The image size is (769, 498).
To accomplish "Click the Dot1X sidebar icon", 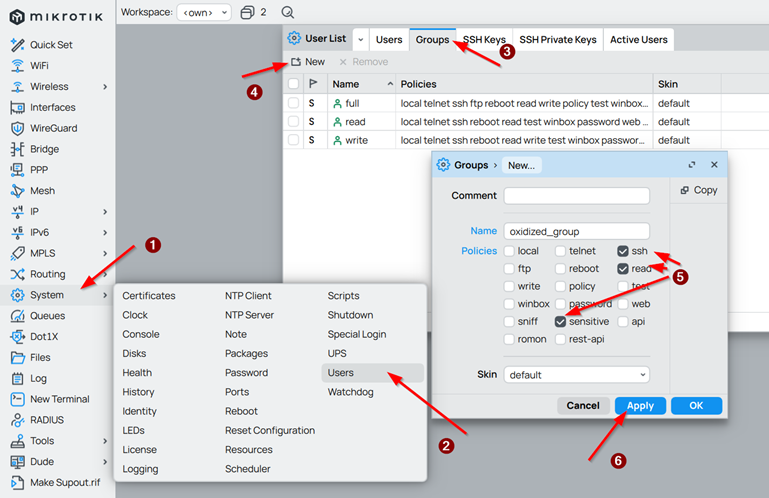I will click(x=18, y=337).
